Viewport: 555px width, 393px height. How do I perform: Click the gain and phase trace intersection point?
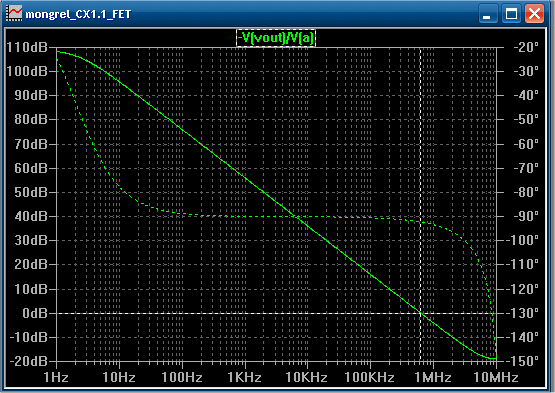[296, 216]
